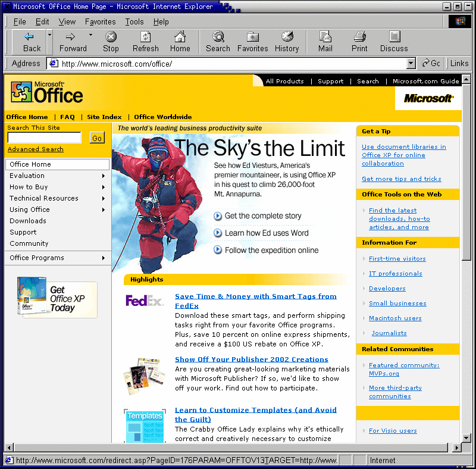Open the Tools menu
Viewport: 476px width, 469px height.
pos(134,22)
